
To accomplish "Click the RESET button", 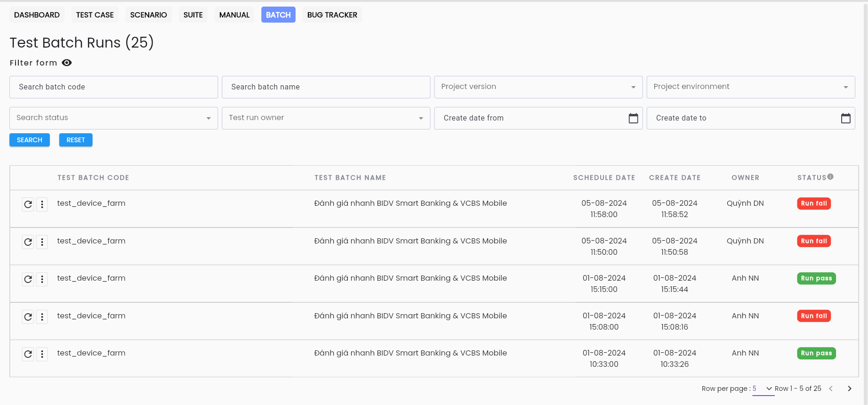I will 76,140.
